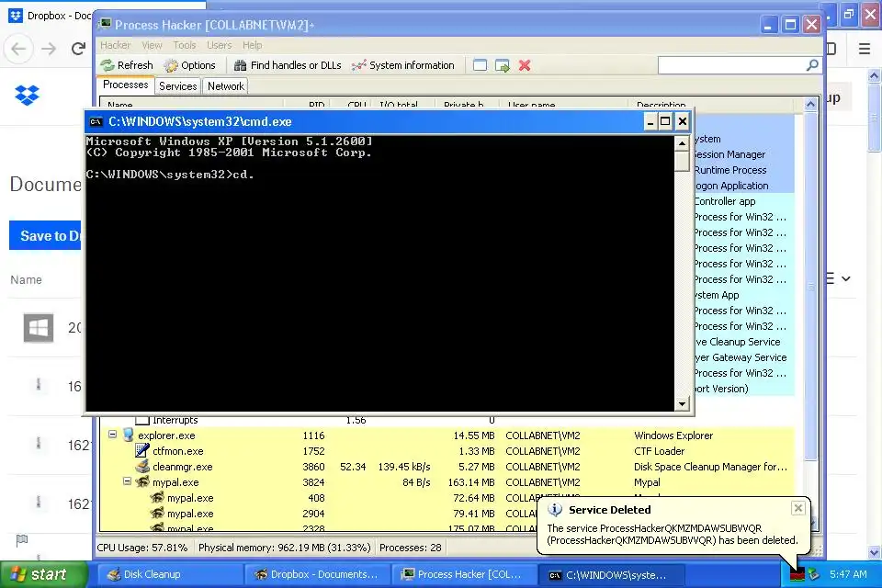Screen dimensions: 882x588
Task: Click the cmd.exe window title icon
Action: (x=96, y=121)
